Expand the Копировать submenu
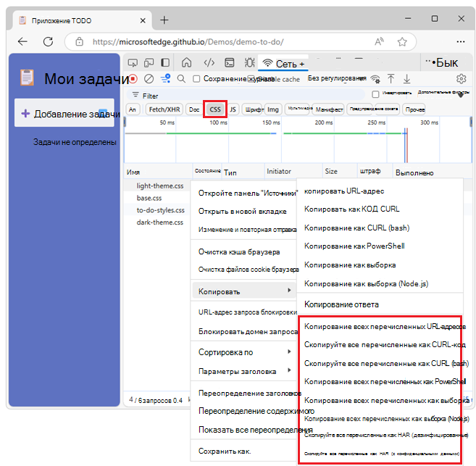The image size is (476, 466). coord(244,291)
